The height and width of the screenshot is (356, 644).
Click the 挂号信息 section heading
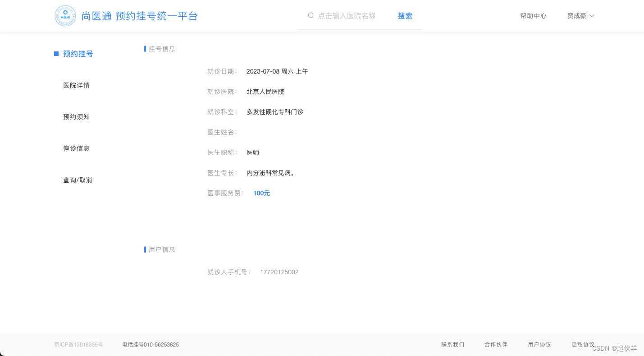coord(162,49)
